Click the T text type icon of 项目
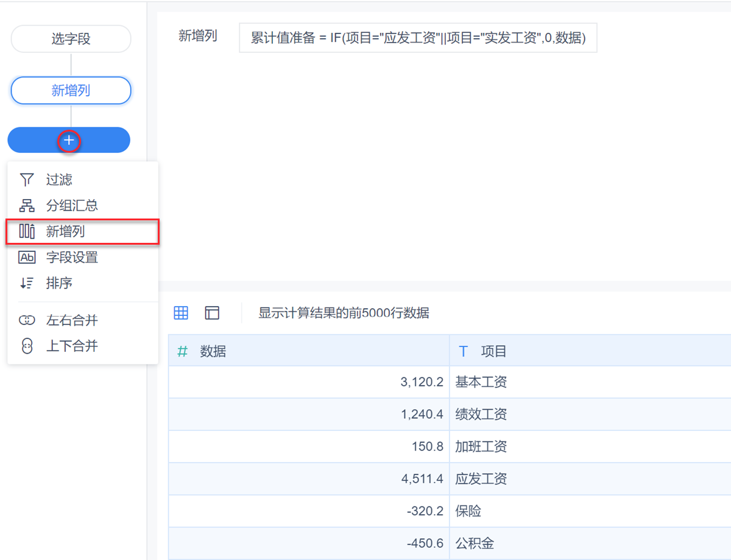 click(464, 351)
